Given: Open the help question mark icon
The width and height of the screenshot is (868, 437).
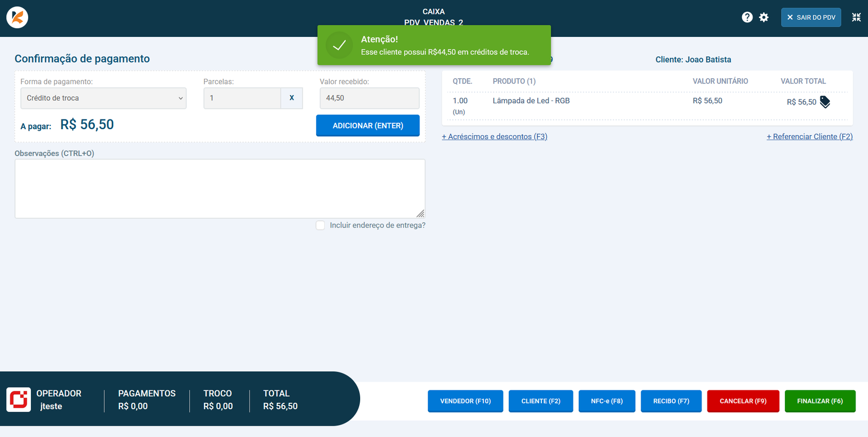Looking at the screenshot, I should 747,17.
